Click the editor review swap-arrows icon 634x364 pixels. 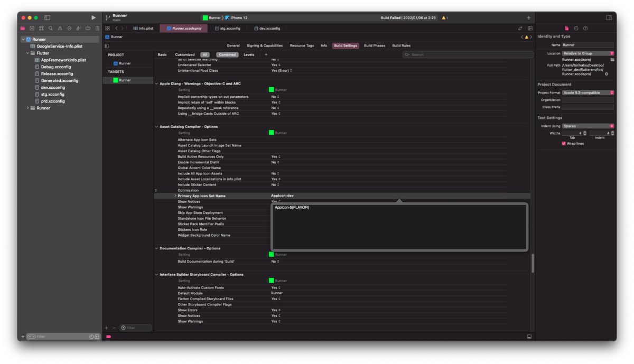[x=520, y=28]
